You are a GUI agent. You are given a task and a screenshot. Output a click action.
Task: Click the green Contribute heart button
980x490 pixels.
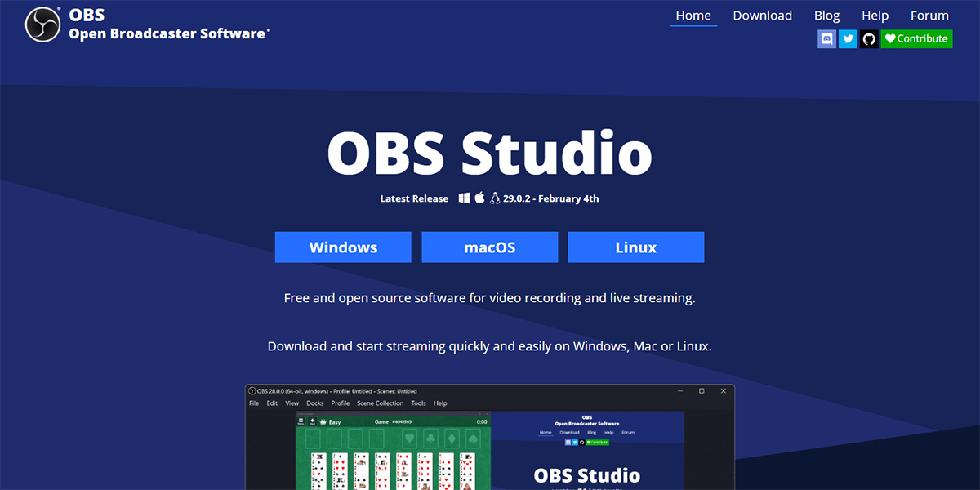click(916, 38)
